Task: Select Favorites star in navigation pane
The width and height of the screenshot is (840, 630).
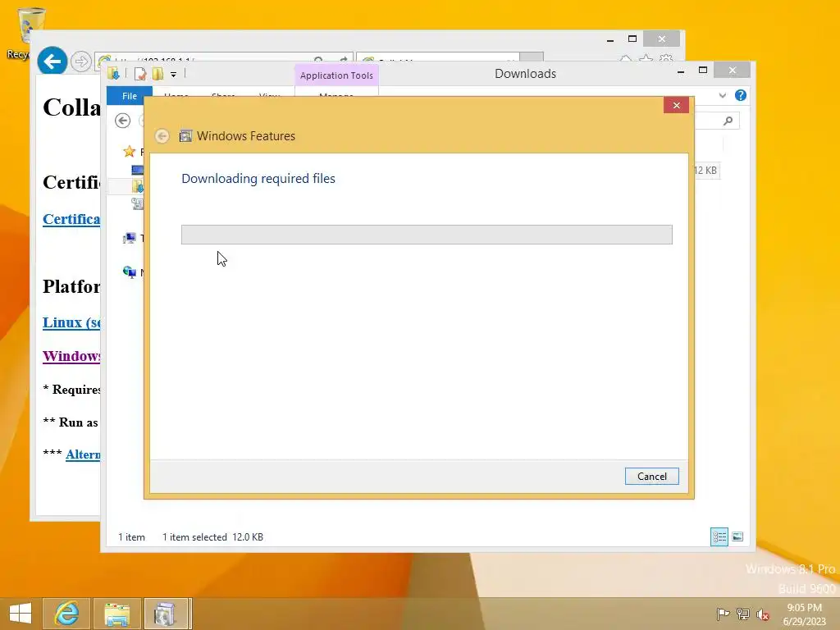Action: (x=129, y=152)
